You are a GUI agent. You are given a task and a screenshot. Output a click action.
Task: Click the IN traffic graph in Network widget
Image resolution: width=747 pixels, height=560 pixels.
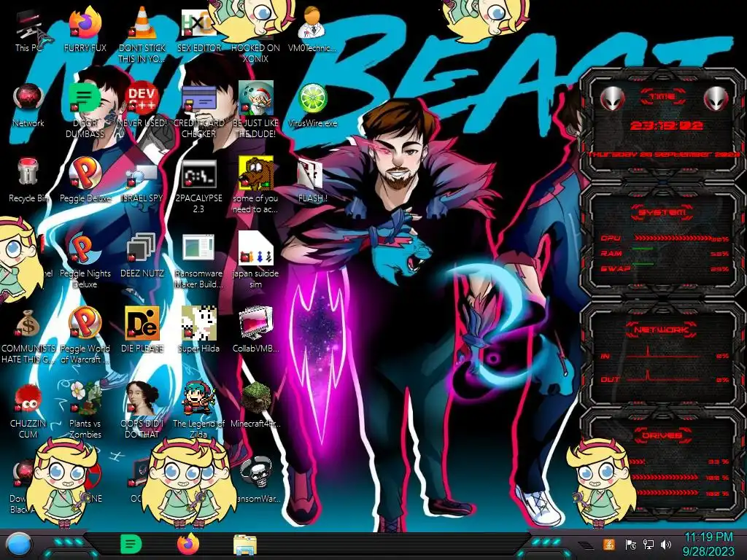663,353
